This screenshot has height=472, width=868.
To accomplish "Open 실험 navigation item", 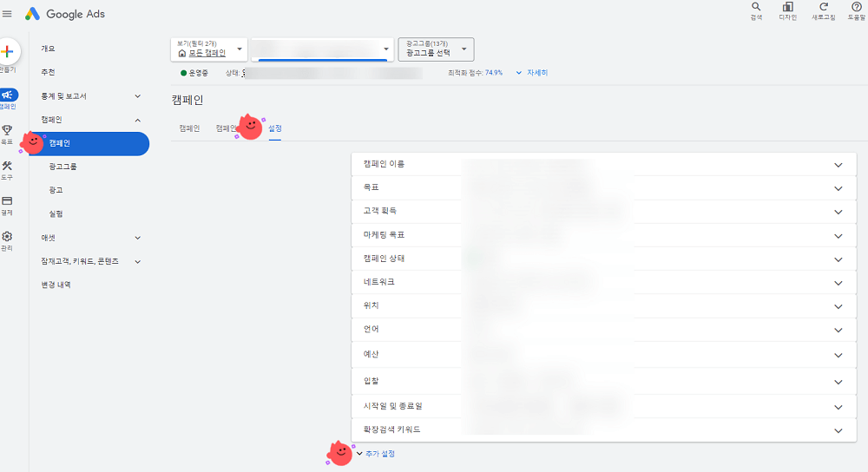I will tap(56, 214).
